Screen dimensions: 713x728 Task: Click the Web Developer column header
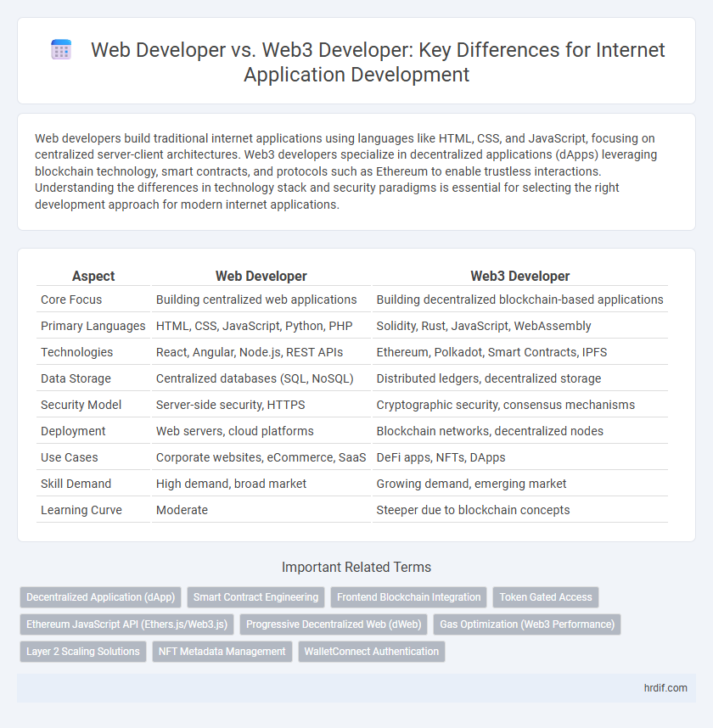click(x=261, y=276)
